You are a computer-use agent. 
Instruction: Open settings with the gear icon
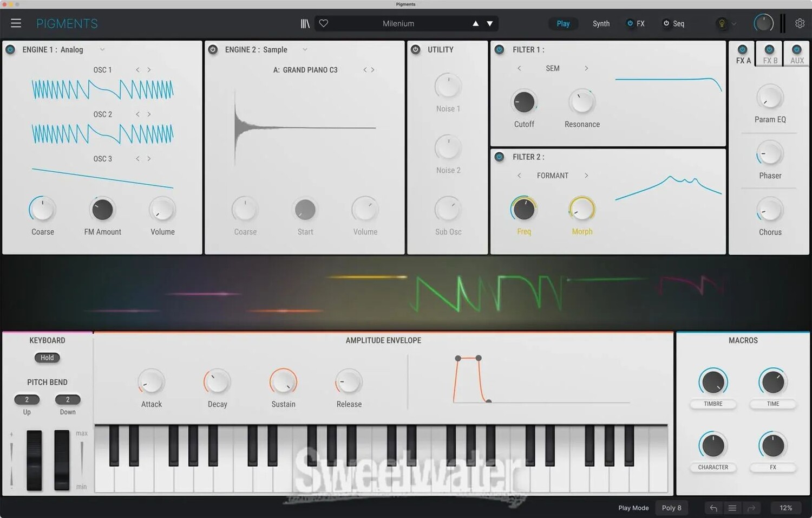[x=800, y=23]
